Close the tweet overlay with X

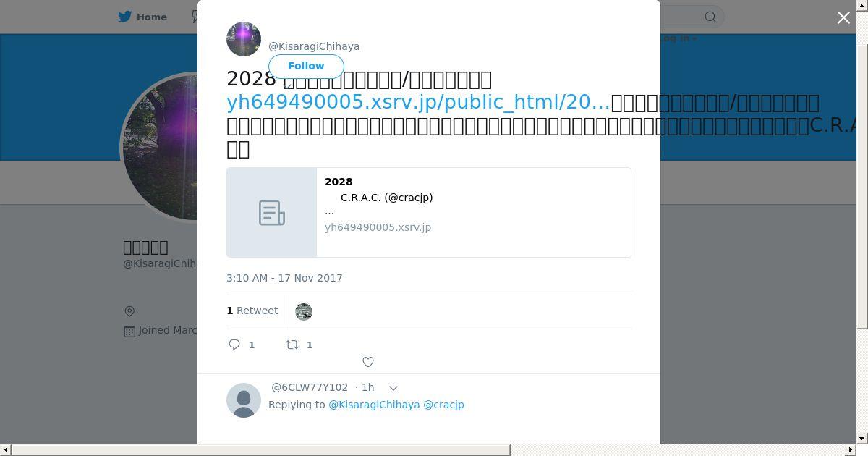843,17
